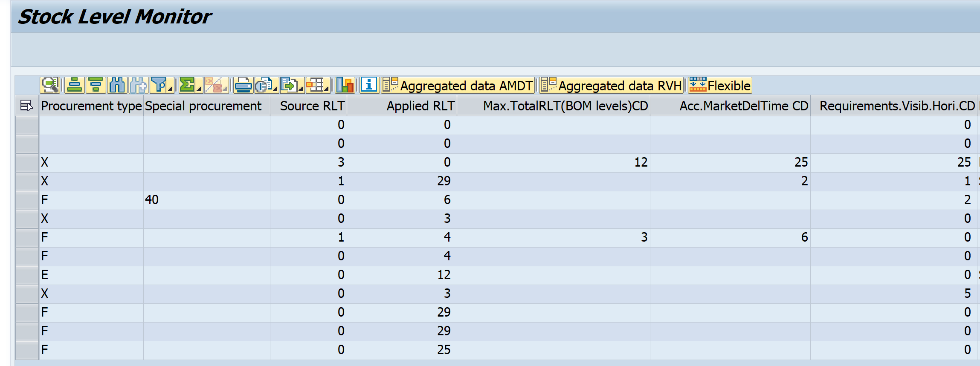Click the Aggregated data AMDT button
980x366 pixels.
pyautogui.click(x=458, y=86)
